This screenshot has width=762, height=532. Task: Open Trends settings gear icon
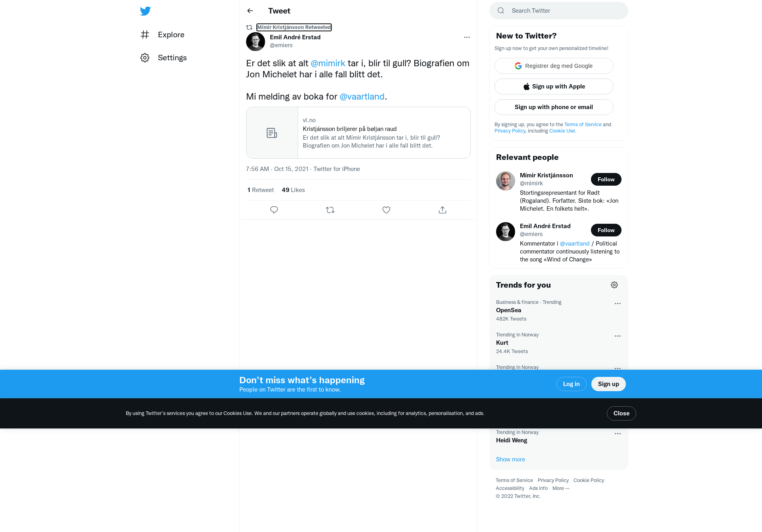(614, 285)
